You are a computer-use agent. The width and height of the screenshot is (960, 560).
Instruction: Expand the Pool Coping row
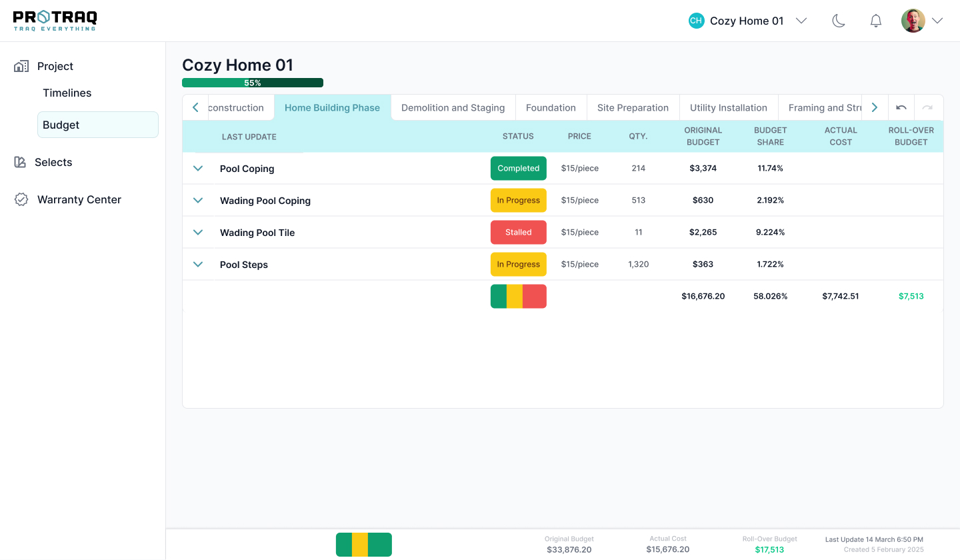[x=198, y=169]
